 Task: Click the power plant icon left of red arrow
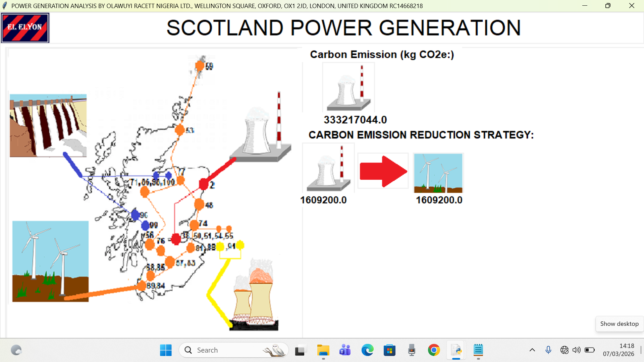[x=328, y=168]
